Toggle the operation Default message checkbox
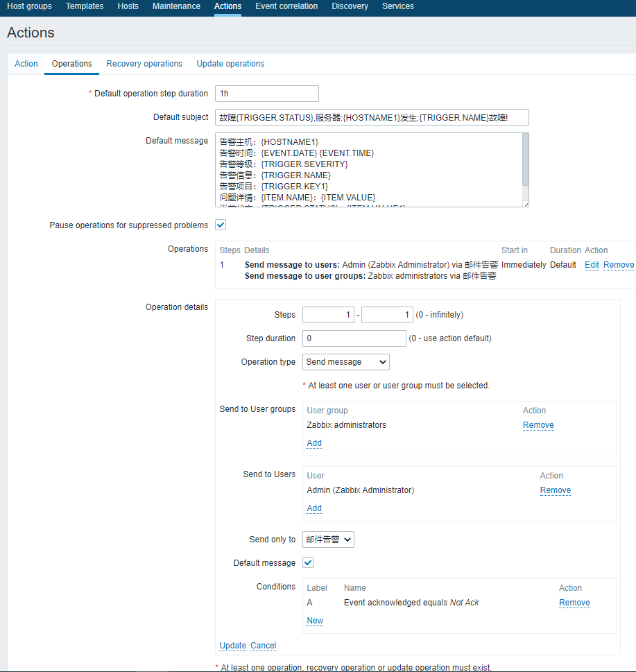636x672 pixels. tap(308, 562)
